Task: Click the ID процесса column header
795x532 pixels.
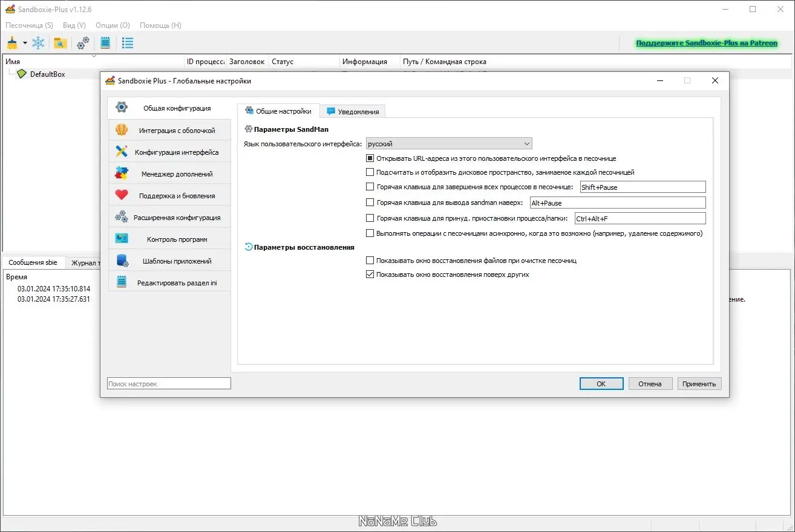Action: point(206,62)
